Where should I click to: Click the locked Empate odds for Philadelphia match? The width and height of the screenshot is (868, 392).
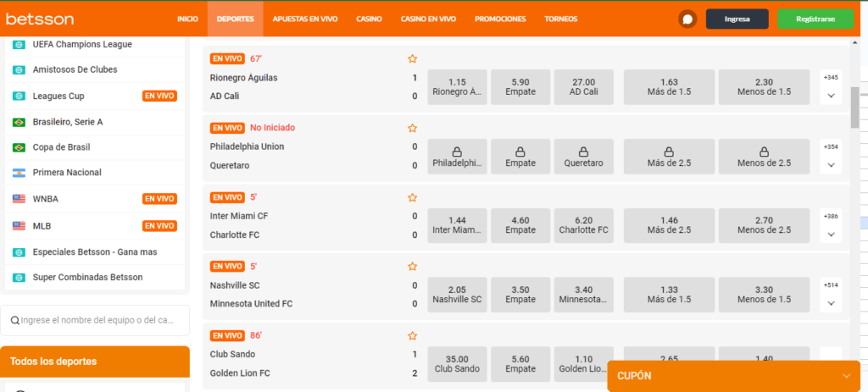pyautogui.click(x=520, y=157)
